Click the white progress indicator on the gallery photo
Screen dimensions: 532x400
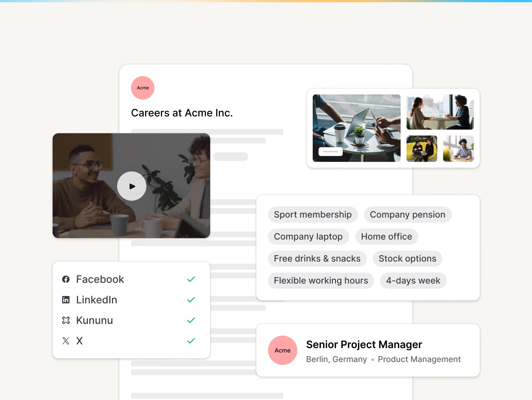(330, 151)
